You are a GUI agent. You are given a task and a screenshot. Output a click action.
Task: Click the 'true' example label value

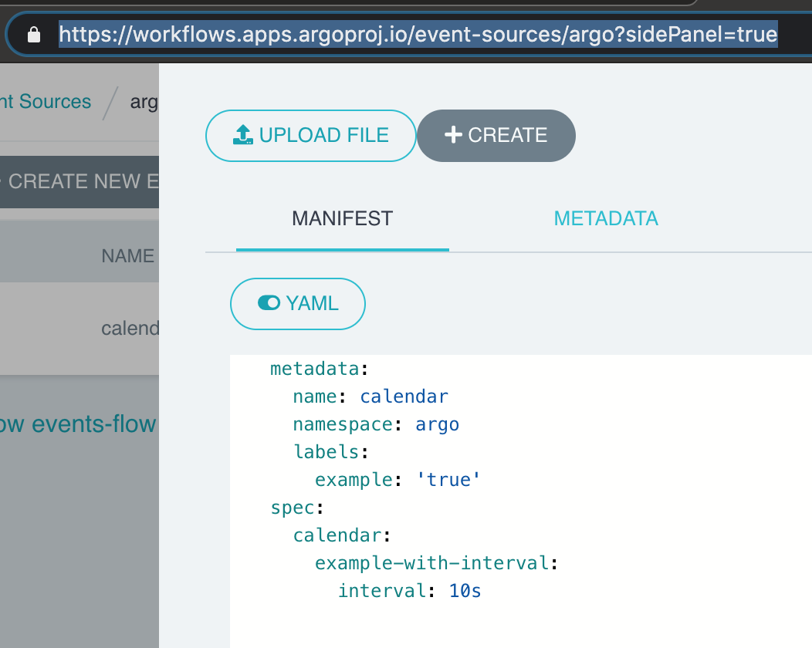click(448, 480)
